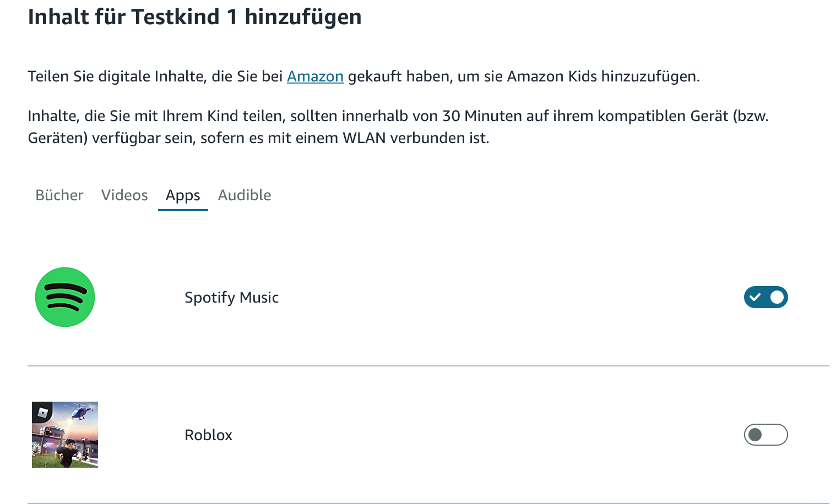
Task: Go to the Audible tab
Action: point(245,195)
